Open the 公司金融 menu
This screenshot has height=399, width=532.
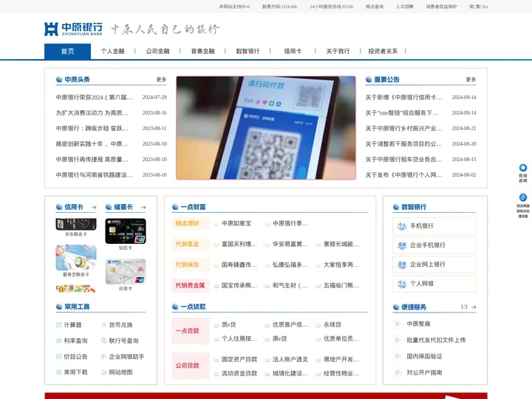(x=158, y=51)
